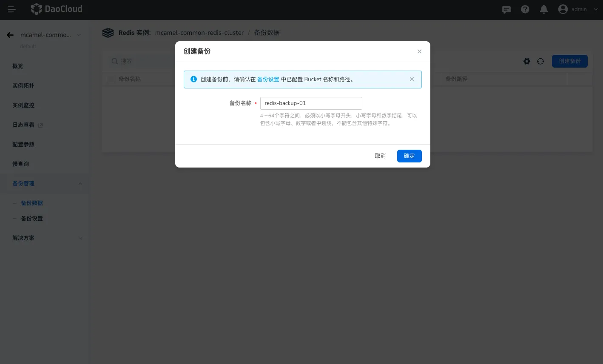Click the 备份名称 input field
Screen dimensions: 603x364
click(x=311, y=103)
